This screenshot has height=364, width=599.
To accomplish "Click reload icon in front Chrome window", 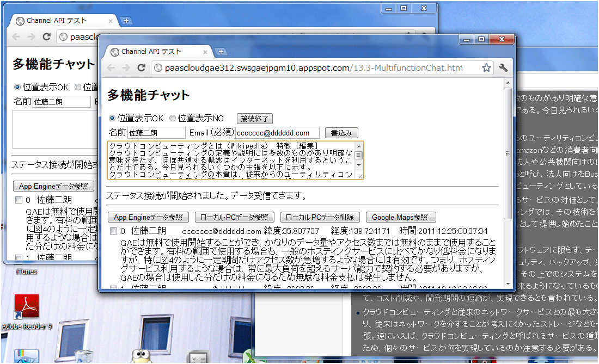I will [142, 68].
